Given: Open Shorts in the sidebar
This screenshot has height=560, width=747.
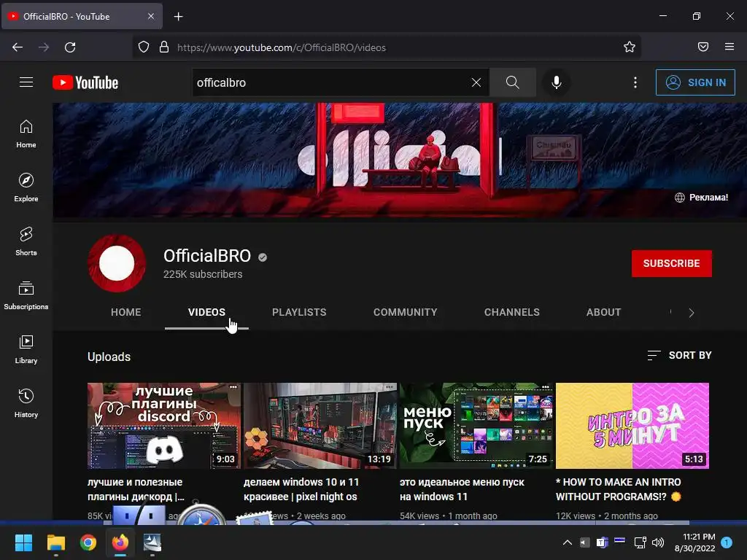Looking at the screenshot, I should [26, 241].
